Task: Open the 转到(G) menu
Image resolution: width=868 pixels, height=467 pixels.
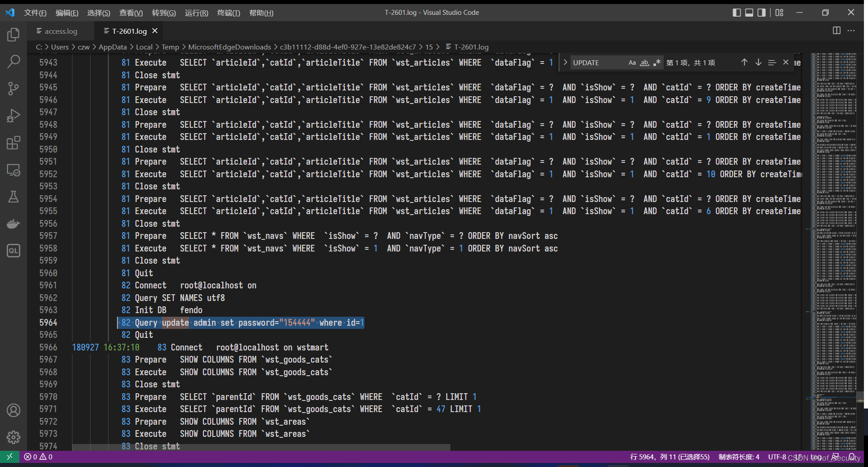Action: coord(164,13)
